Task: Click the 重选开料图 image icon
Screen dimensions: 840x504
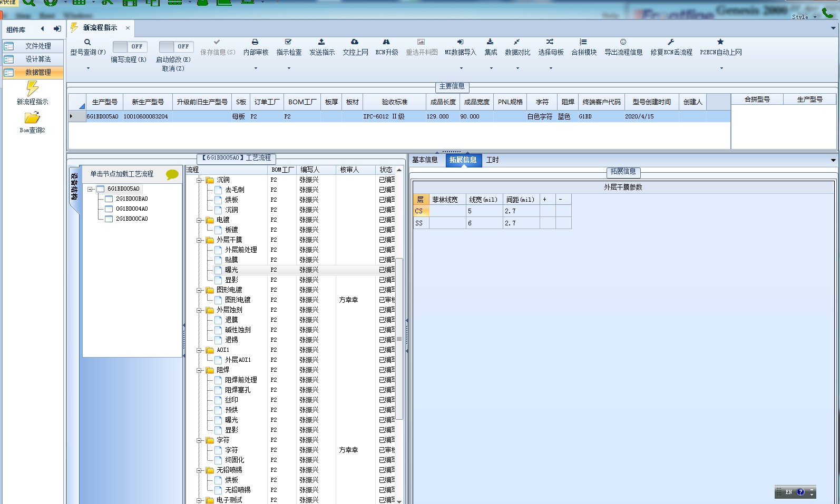Action: [x=421, y=42]
